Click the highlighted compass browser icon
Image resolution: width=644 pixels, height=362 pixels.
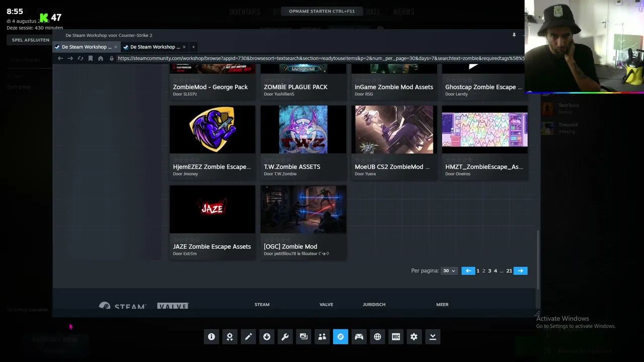(341, 337)
